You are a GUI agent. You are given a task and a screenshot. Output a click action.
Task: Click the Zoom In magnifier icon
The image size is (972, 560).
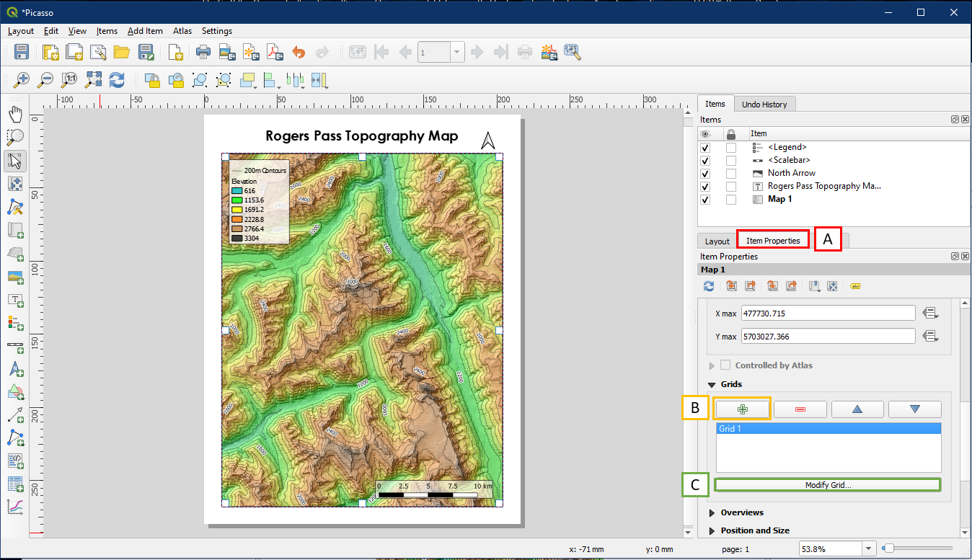point(22,79)
